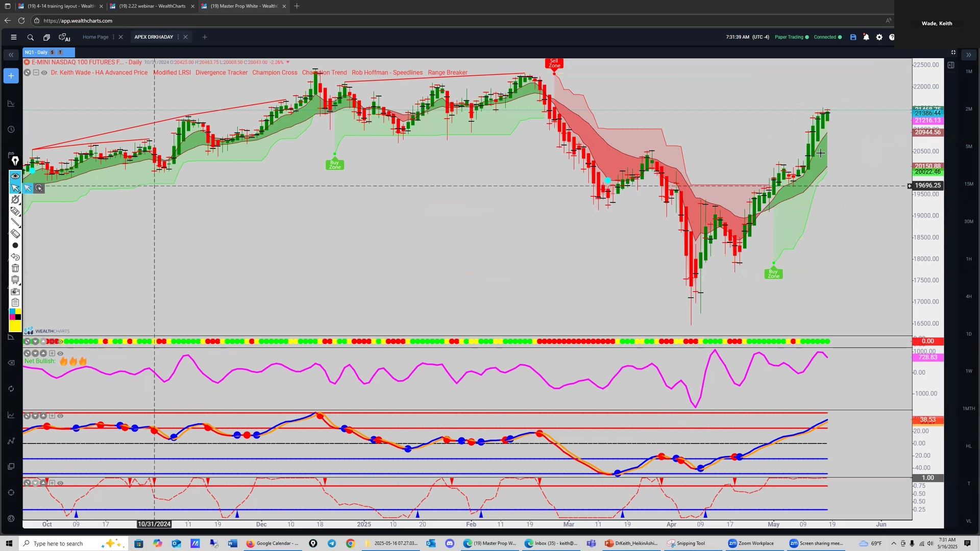Open Zoom Workplace from Windows taskbar
The height and width of the screenshot is (551, 980).
coord(752,544)
